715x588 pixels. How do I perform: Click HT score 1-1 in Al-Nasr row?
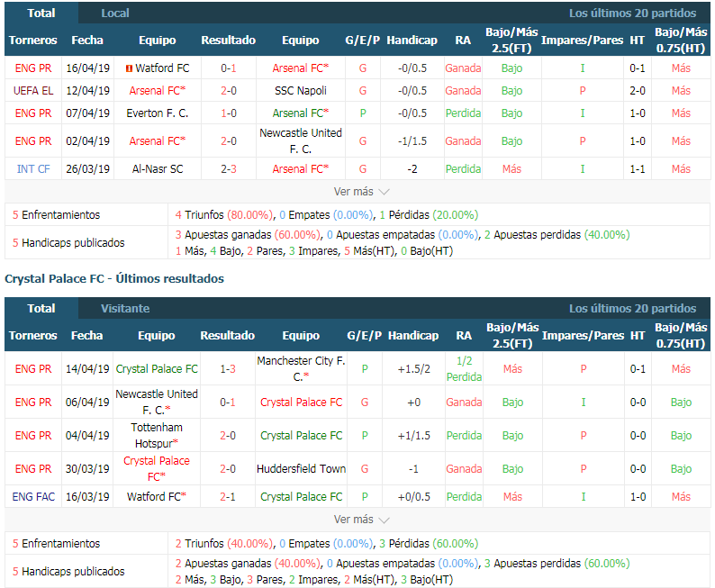coord(637,168)
